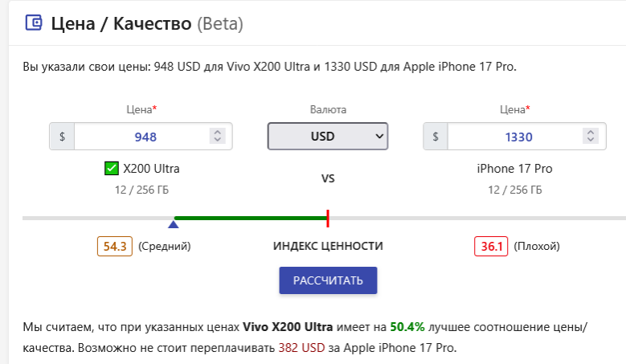Click the ИНДЕКС ЦЕННОСТИ label
The width and height of the screenshot is (626, 364).
coord(328,246)
